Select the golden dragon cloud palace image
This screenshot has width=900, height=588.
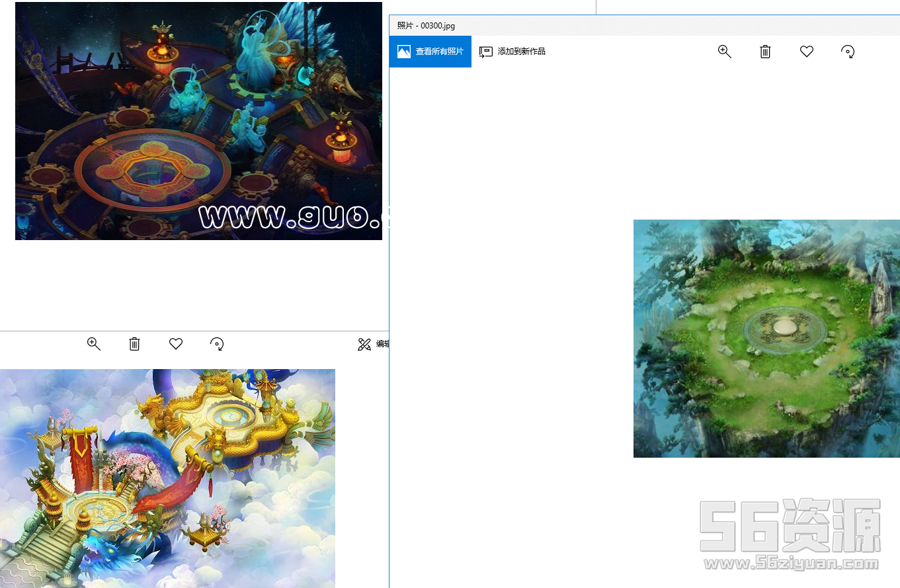(167, 478)
